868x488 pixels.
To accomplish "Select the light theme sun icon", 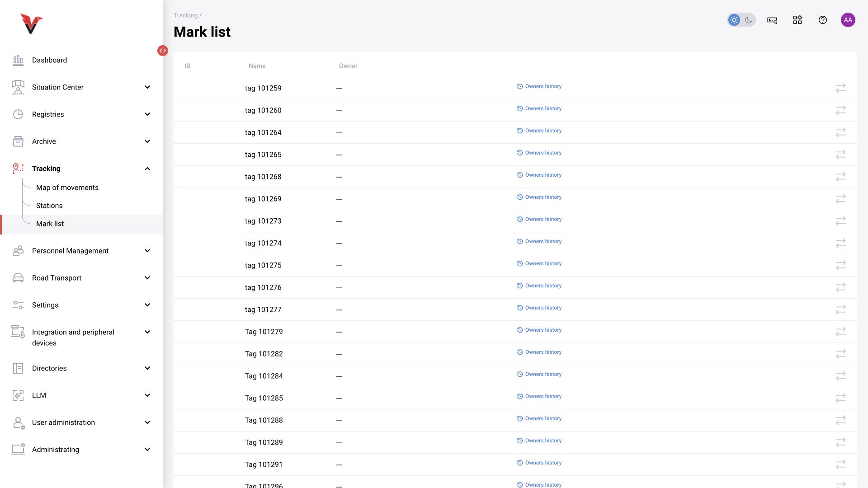I will coord(734,20).
